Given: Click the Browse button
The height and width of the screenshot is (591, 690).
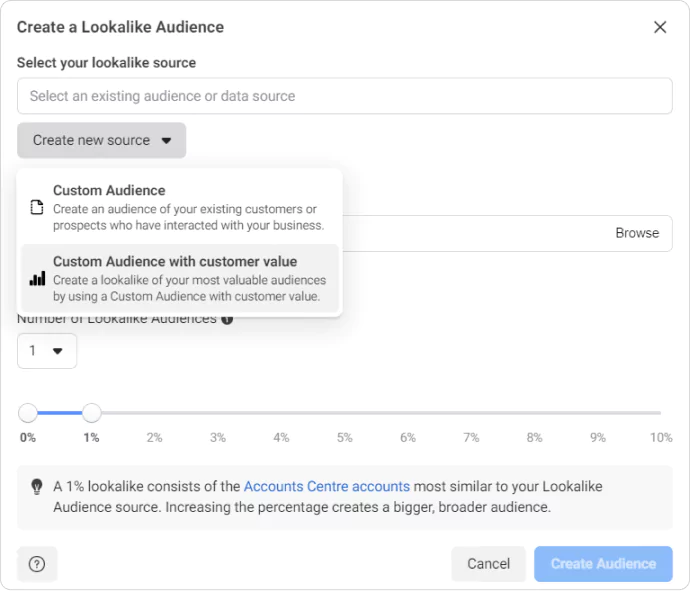Looking at the screenshot, I should (637, 233).
